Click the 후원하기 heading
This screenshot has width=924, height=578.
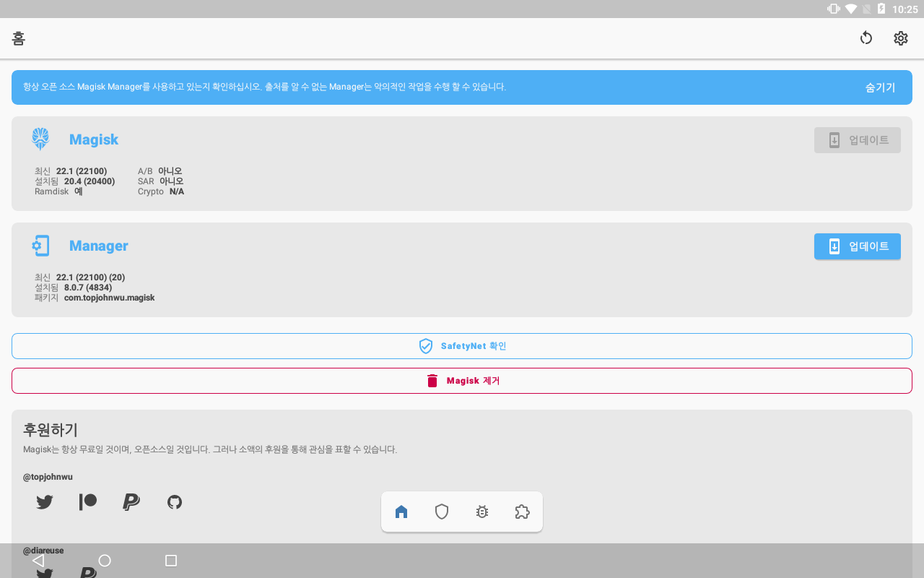coord(51,430)
